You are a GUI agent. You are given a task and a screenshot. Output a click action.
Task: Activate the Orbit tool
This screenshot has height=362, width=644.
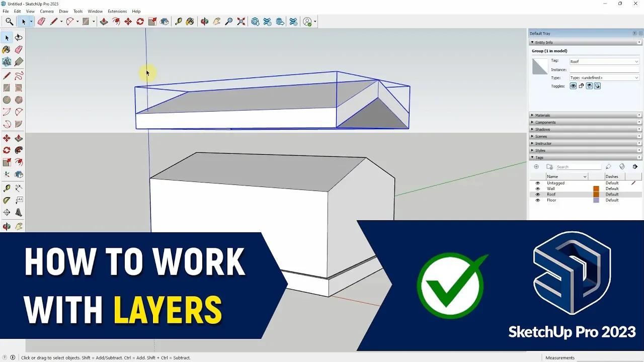205,21
